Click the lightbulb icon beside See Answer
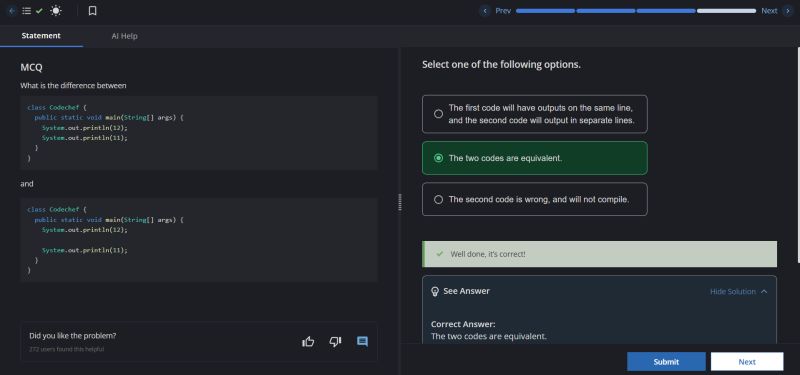800x375 pixels. click(x=435, y=291)
